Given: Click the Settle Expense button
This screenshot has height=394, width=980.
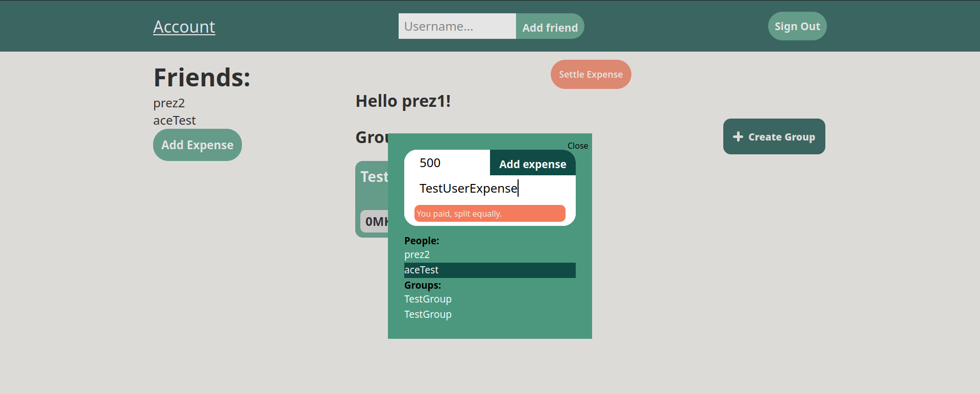Looking at the screenshot, I should point(591,75).
